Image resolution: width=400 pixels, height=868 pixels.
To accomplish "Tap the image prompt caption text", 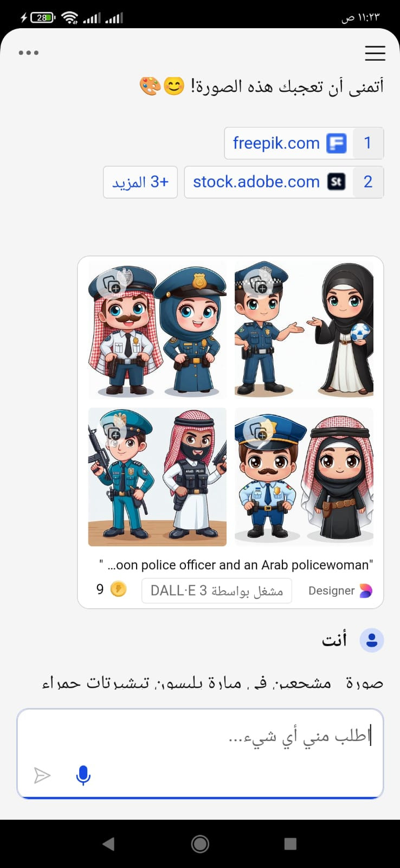I will pos(236,565).
